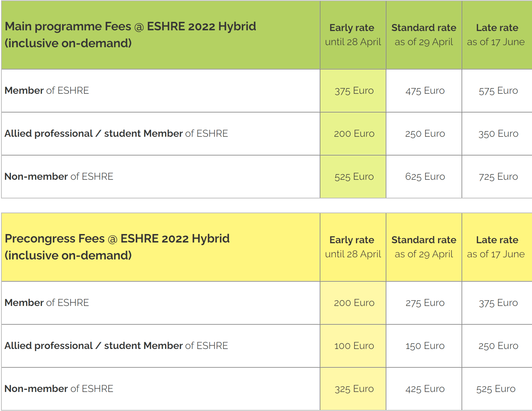Click Member of ESHRE label in precongress table
The image size is (532, 411).
tap(47, 302)
